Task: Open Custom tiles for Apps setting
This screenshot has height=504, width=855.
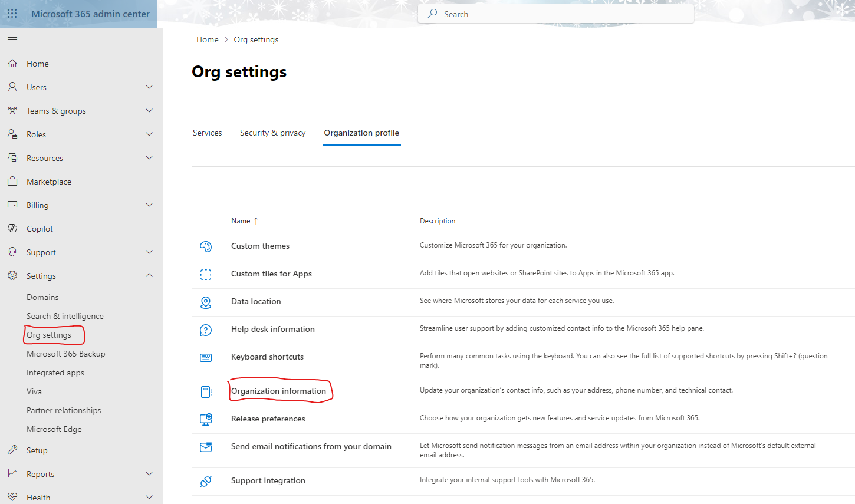Action: click(271, 274)
